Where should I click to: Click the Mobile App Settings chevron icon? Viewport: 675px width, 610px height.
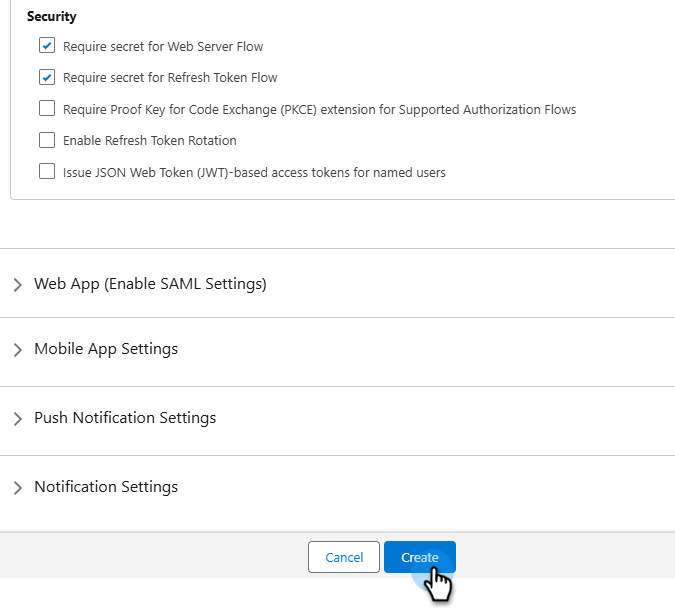(x=18, y=350)
